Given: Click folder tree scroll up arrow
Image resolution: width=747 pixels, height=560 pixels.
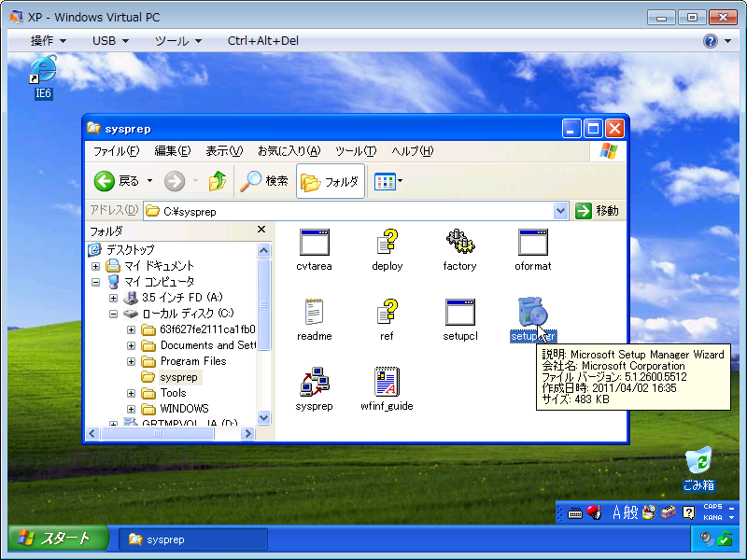Looking at the screenshot, I should tap(264, 250).
